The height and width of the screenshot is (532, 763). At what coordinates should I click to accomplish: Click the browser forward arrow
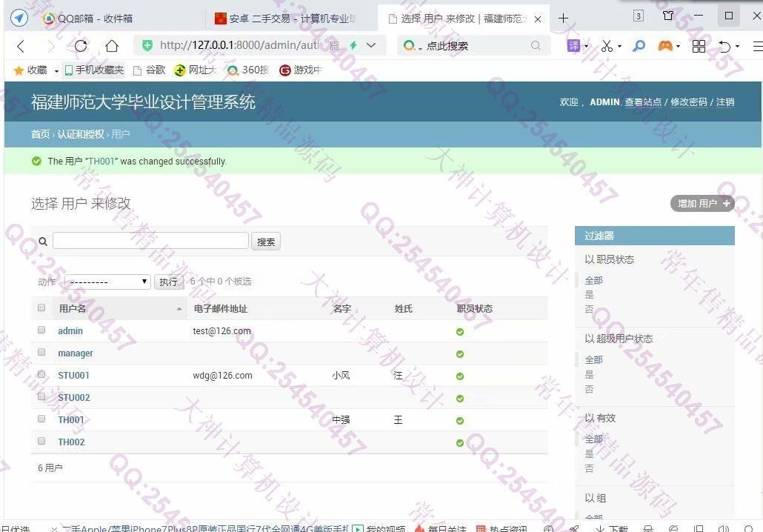(x=51, y=46)
